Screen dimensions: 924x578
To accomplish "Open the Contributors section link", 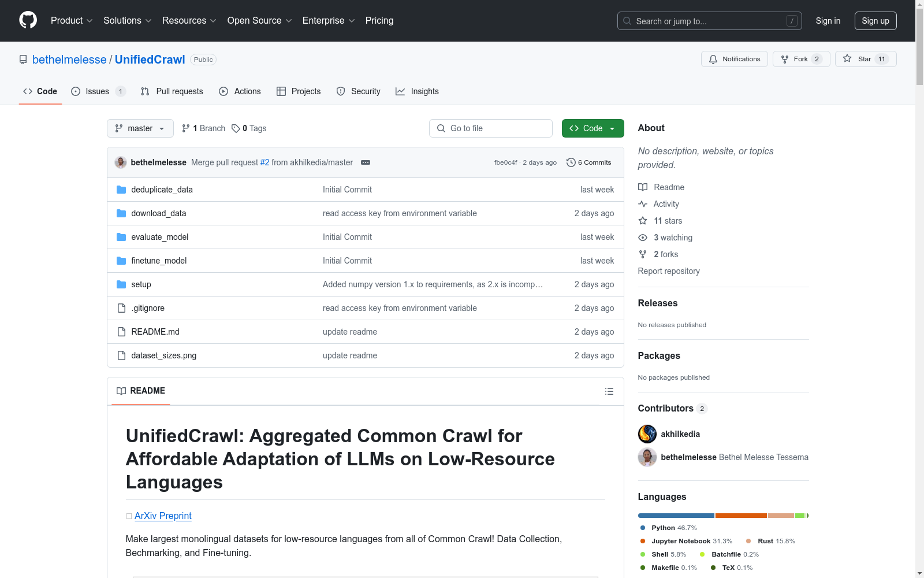I will pos(673,408).
